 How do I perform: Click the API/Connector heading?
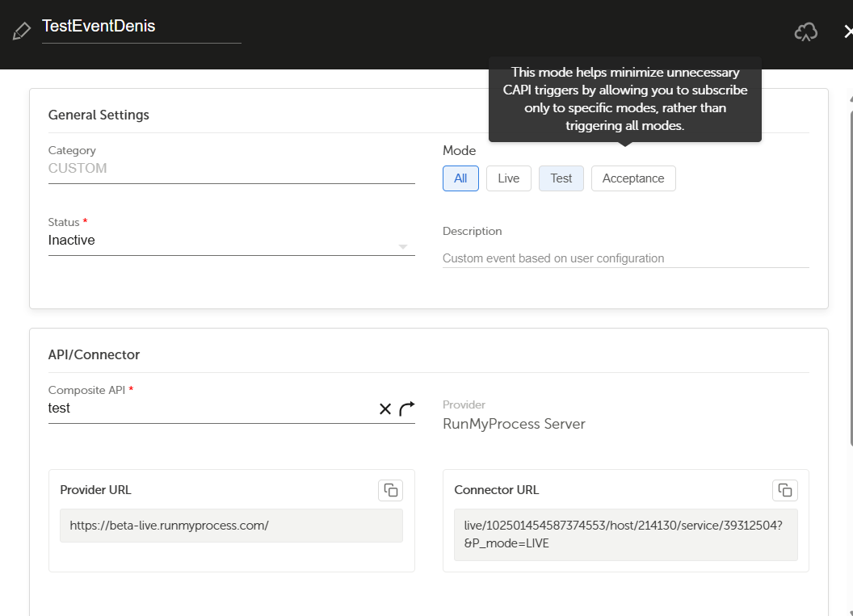95,355
